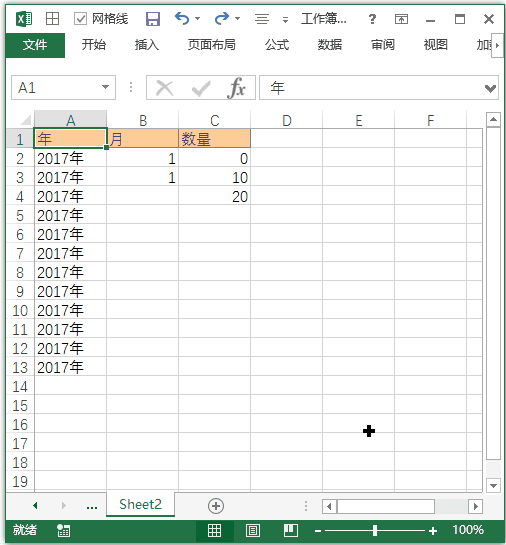
Task: Switch to the 开始 ribbon tab
Action: [x=93, y=45]
